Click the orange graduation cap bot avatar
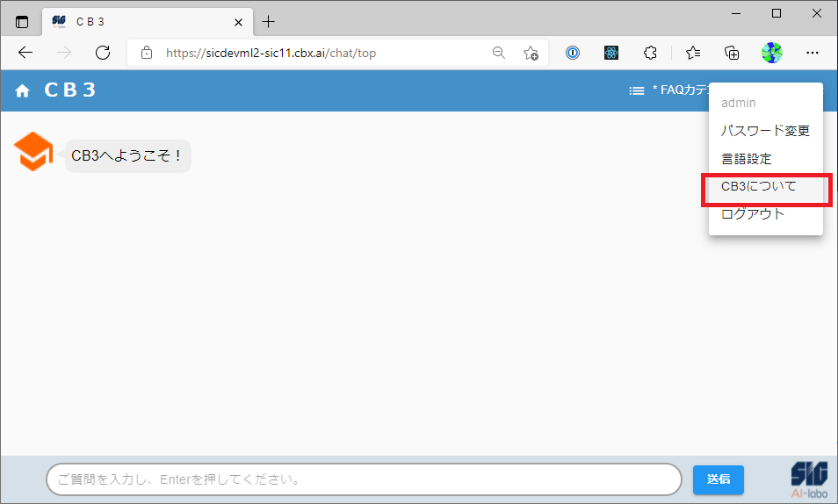The width and height of the screenshot is (838, 504). 33,152
